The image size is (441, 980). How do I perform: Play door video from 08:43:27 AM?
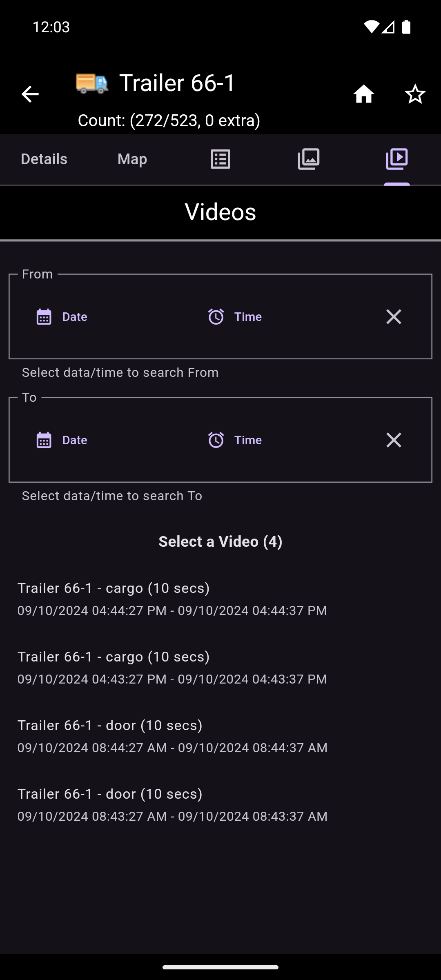(x=172, y=804)
